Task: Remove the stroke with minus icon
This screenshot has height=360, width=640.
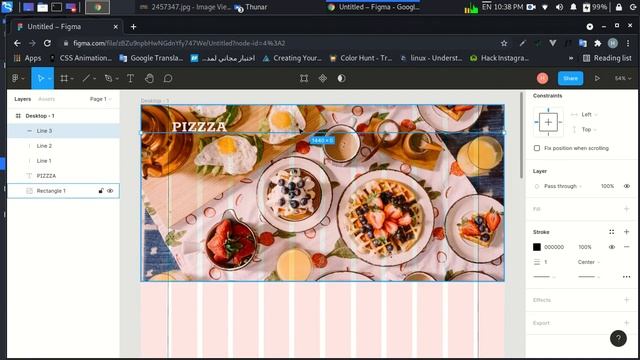Action: click(x=627, y=247)
